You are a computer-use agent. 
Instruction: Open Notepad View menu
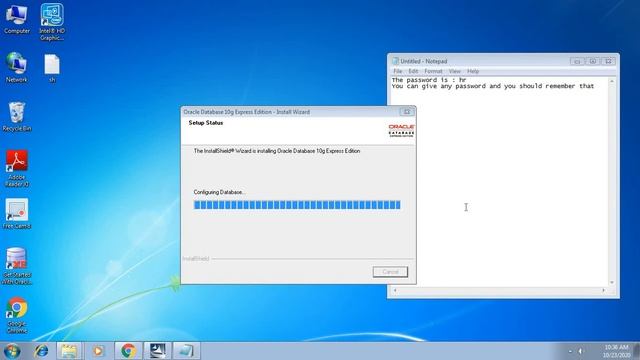[x=454, y=71]
